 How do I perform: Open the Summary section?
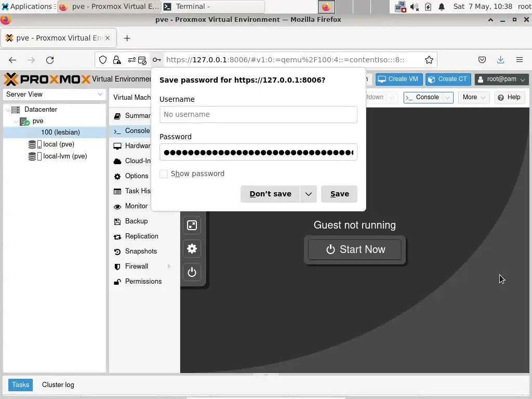click(132, 116)
